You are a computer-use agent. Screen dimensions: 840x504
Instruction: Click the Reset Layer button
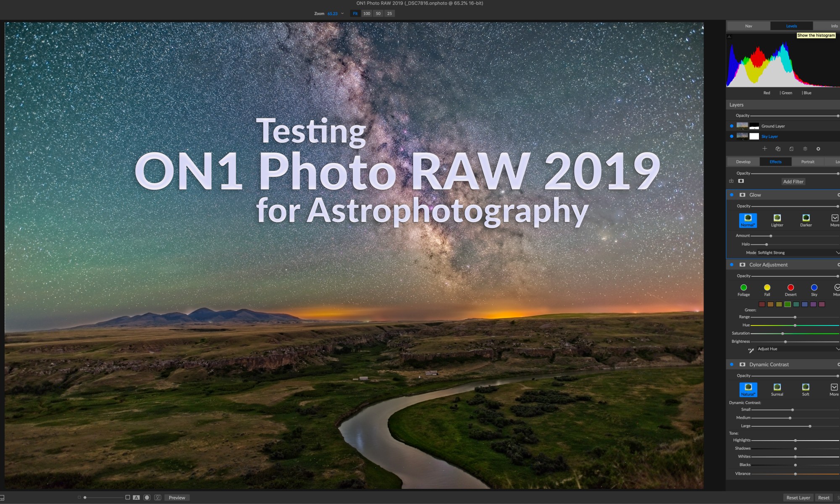click(x=798, y=498)
